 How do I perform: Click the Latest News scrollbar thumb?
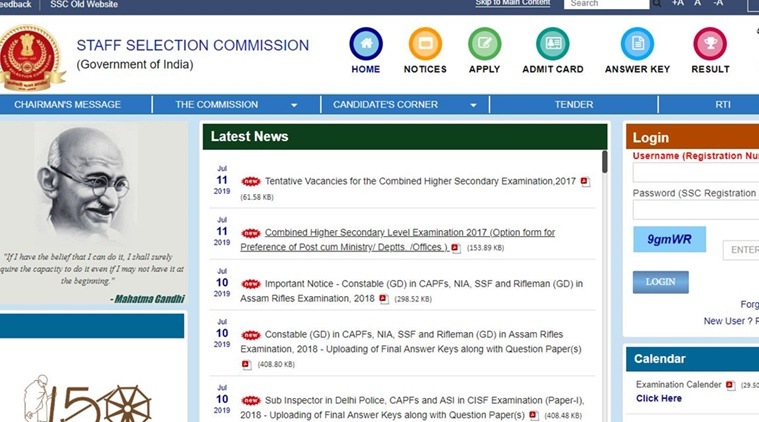tap(605, 162)
